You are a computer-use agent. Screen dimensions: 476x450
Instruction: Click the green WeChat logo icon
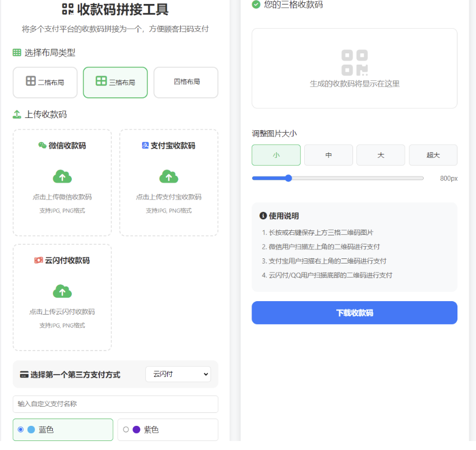42,146
